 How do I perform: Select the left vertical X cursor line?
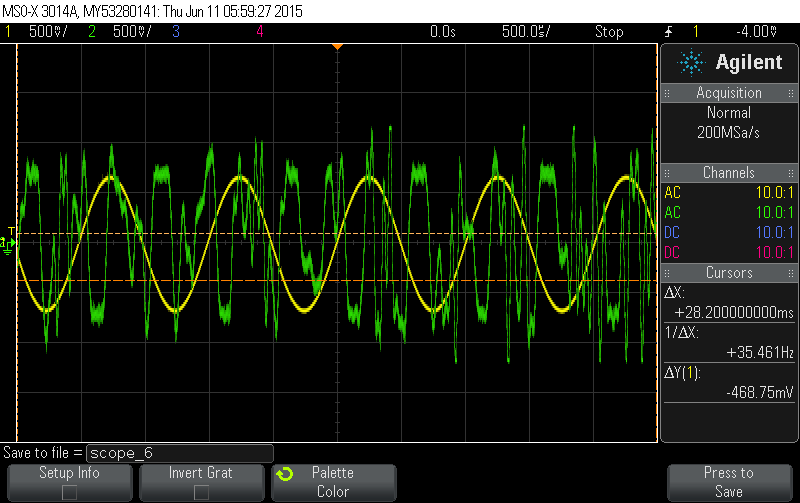[17, 243]
